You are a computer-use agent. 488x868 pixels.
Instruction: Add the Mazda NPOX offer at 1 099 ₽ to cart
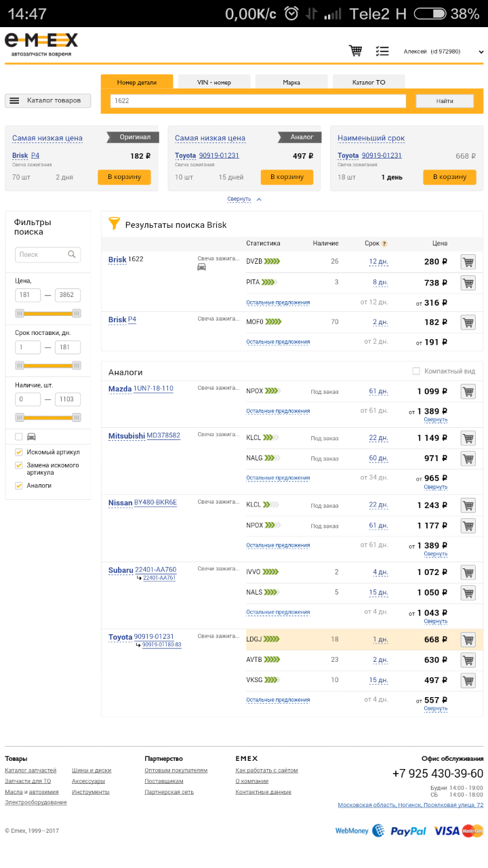[x=468, y=391]
